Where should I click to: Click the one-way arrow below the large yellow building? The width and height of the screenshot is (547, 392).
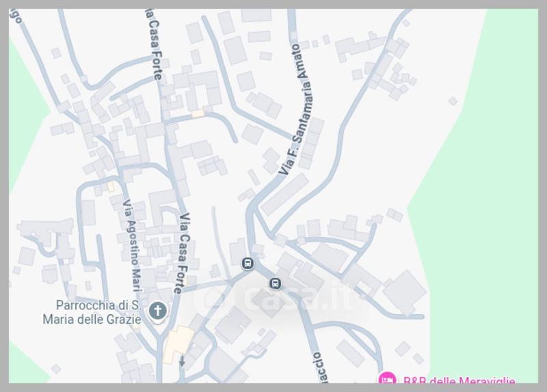tap(181, 361)
